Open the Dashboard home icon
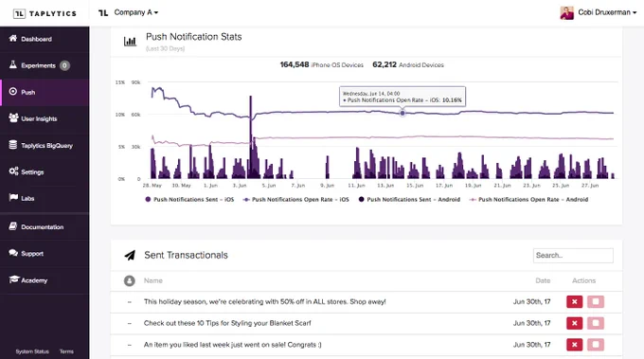644x359 pixels. click(x=13, y=38)
